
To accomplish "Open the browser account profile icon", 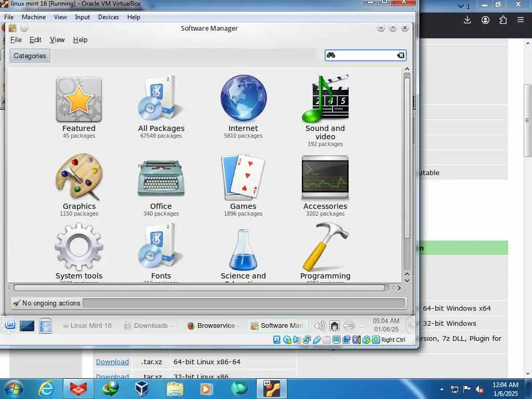I will 486,20.
